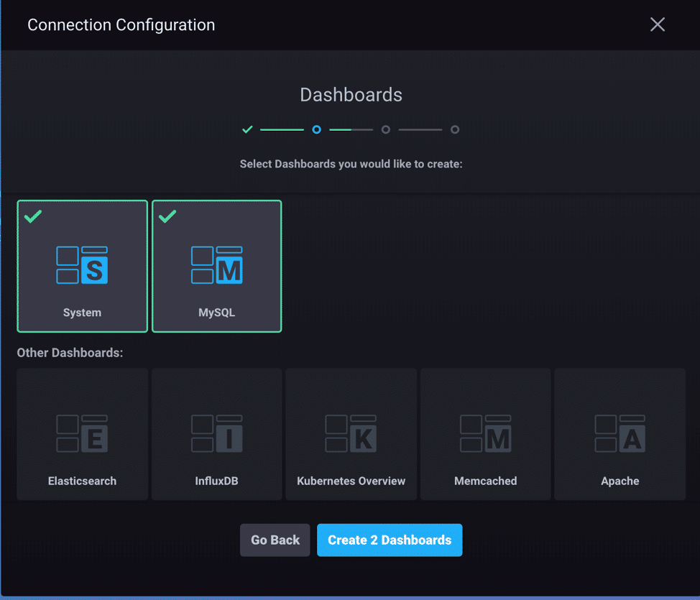Pick the Memcached 'M' dashboard icon
The height and width of the screenshot is (600, 700).
485,433
